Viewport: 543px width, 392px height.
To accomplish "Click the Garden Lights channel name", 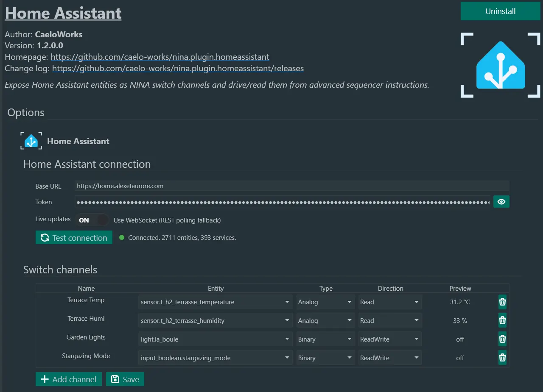I will click(x=86, y=337).
